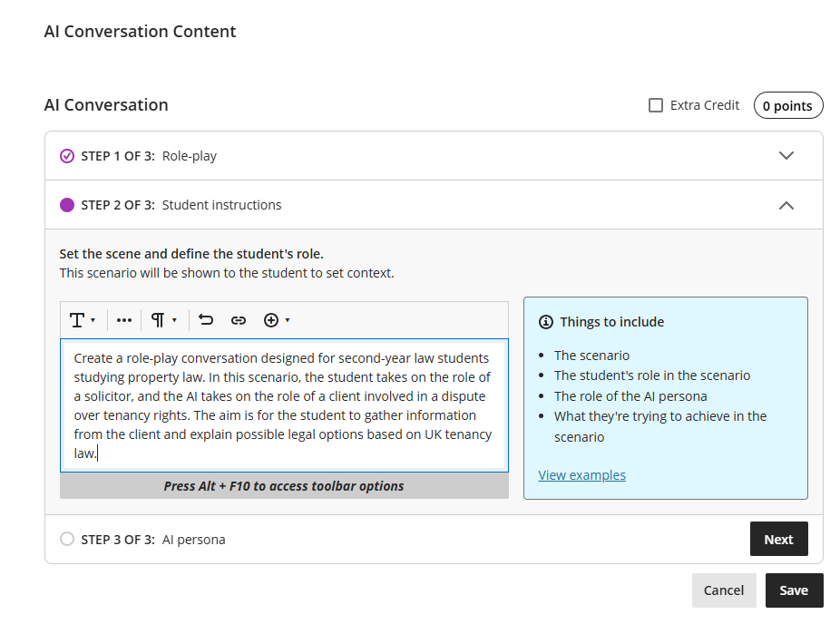This screenshot has height=624, width=840.
Task: Click the Next button
Action: tap(778, 540)
